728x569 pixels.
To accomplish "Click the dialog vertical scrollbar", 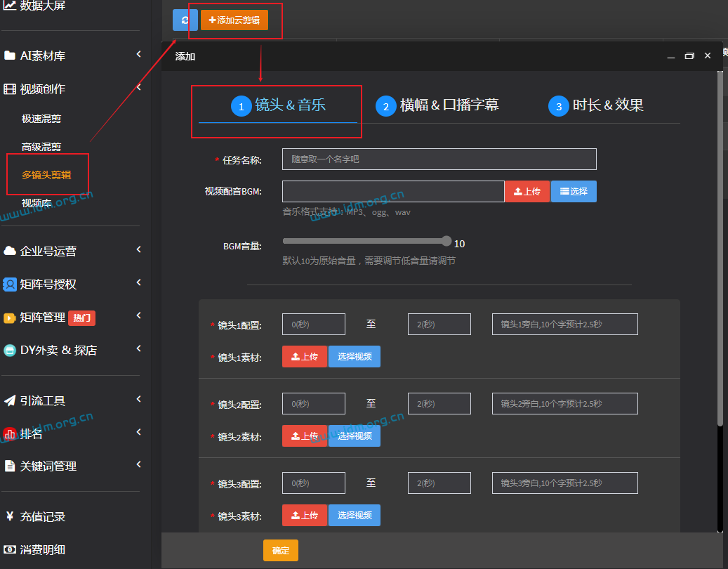I will [720, 249].
